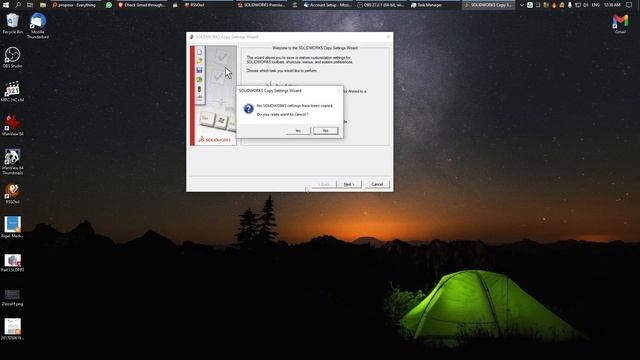The width and height of the screenshot is (640, 360).
Task: Select the Mozilla Thunderbird desktop shortcut
Action: (38, 26)
